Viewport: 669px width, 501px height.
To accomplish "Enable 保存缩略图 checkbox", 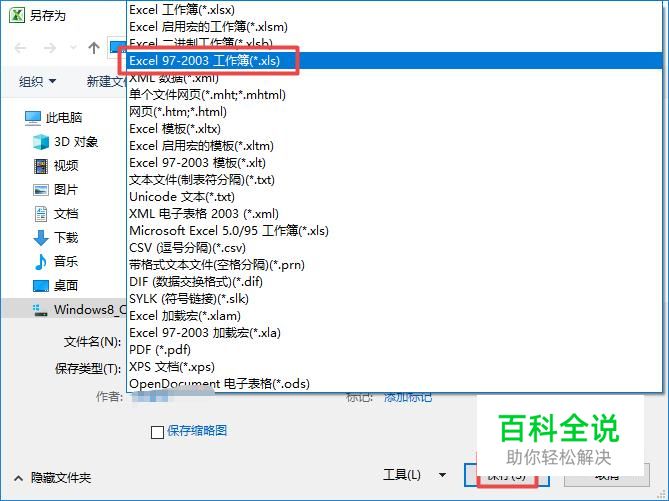I will pyautogui.click(x=157, y=432).
